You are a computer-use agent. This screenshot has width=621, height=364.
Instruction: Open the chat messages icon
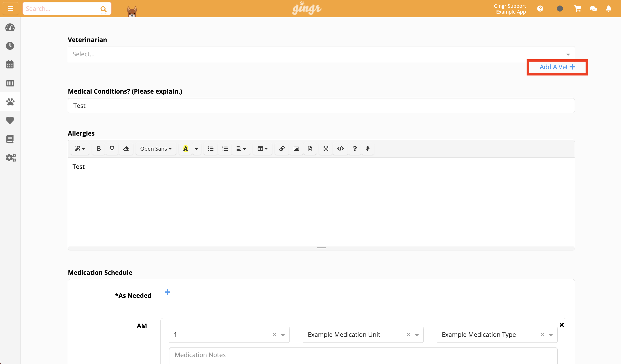click(x=593, y=9)
